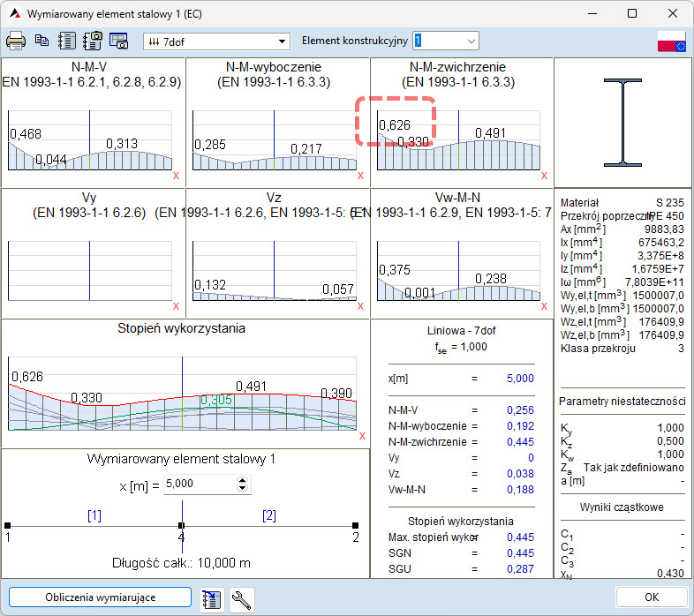Click the Polish flag language icon
The height and width of the screenshot is (616, 694).
(x=671, y=41)
